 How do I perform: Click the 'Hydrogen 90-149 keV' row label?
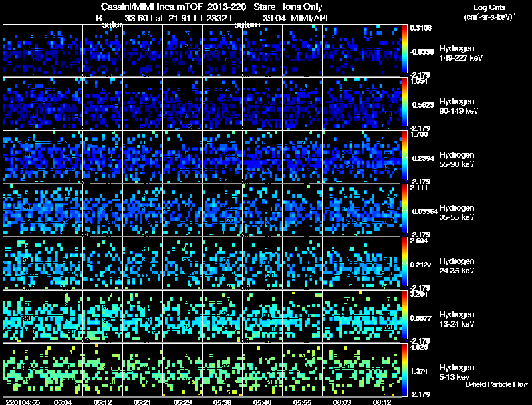[x=459, y=106]
